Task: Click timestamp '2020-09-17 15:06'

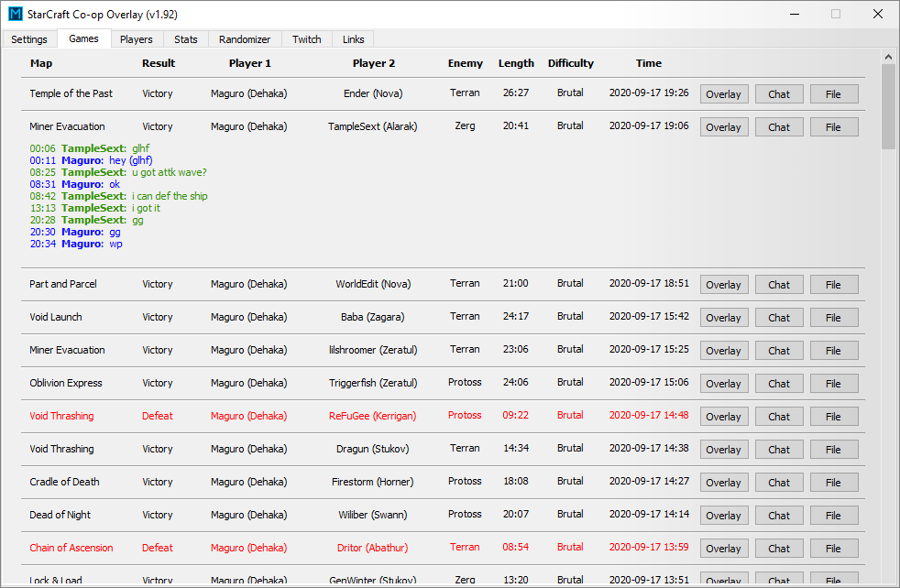Action: [x=649, y=382]
